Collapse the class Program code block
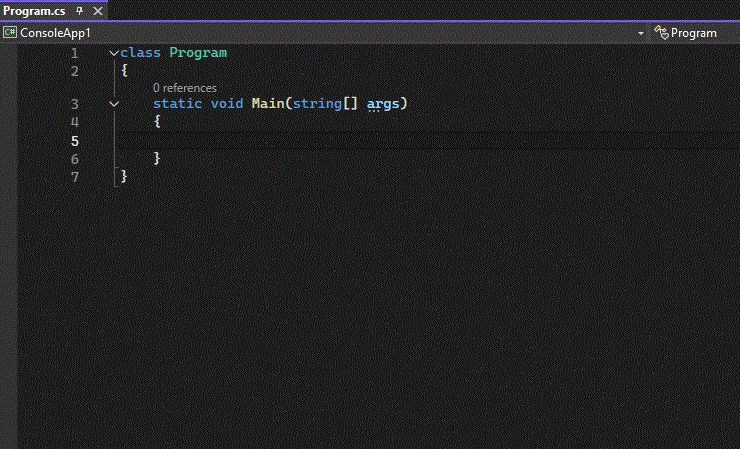The width and height of the screenshot is (740, 449). [x=113, y=53]
